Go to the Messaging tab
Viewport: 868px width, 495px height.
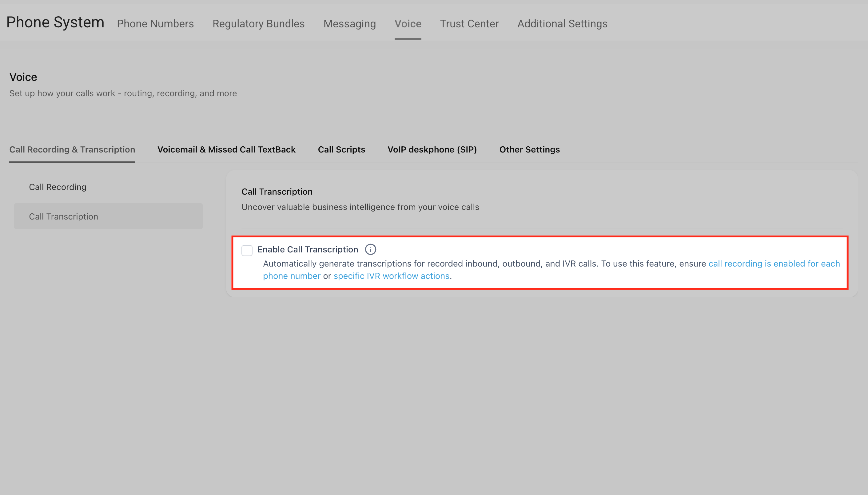pos(349,24)
